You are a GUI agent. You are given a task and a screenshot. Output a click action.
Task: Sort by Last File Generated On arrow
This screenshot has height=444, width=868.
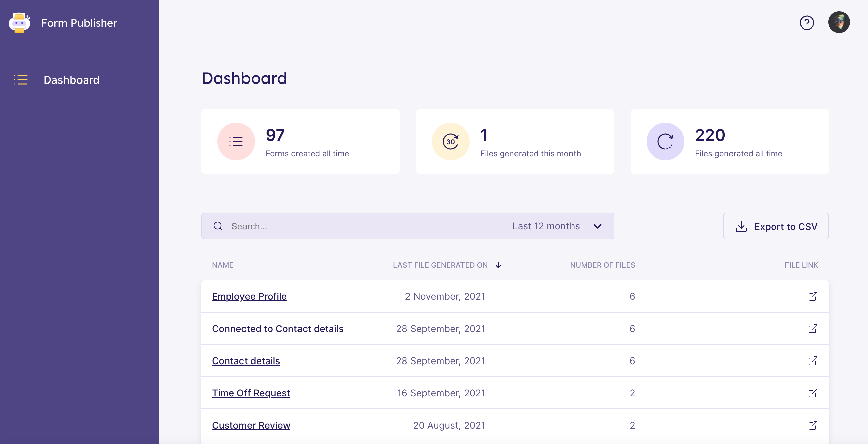click(x=498, y=265)
